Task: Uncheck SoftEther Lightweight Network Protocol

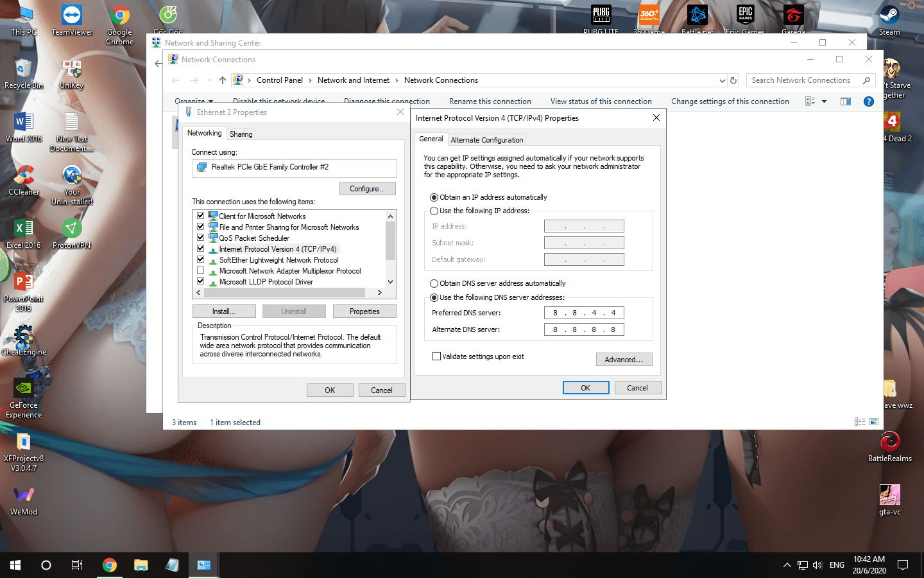Action: 201,259
